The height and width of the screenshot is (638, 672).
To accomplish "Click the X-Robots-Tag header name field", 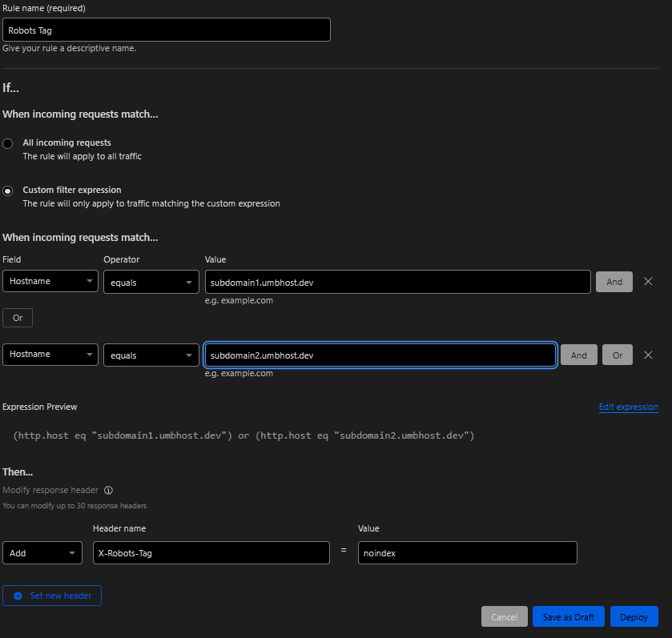I will click(x=211, y=553).
